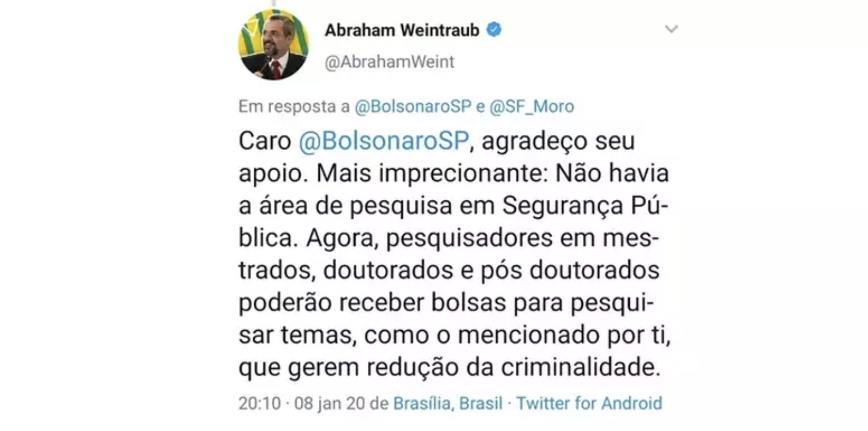Open @BolsonaroSP in the reply line
The image size is (868, 431).
click(413, 107)
